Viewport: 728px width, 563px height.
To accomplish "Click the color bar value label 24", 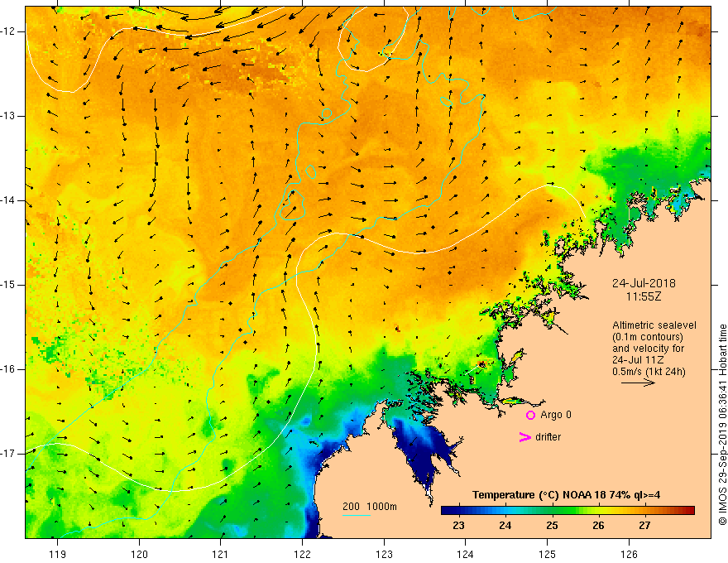I will (x=505, y=526).
